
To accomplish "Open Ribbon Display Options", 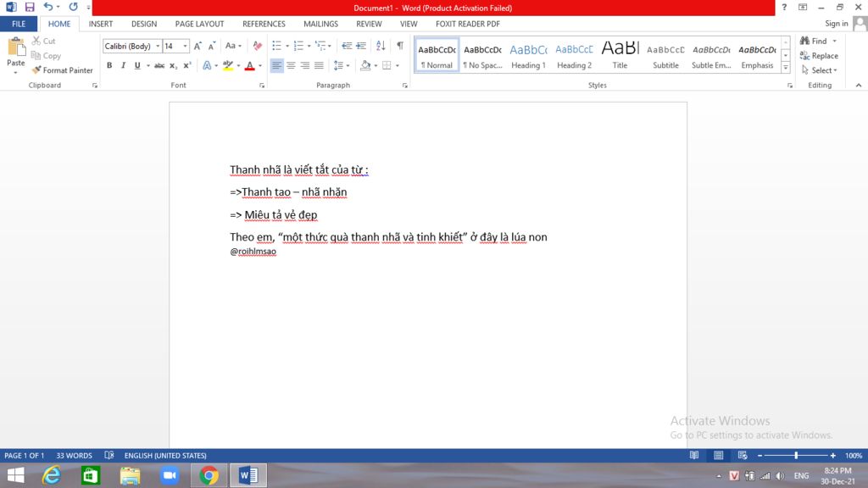I will 803,7.
